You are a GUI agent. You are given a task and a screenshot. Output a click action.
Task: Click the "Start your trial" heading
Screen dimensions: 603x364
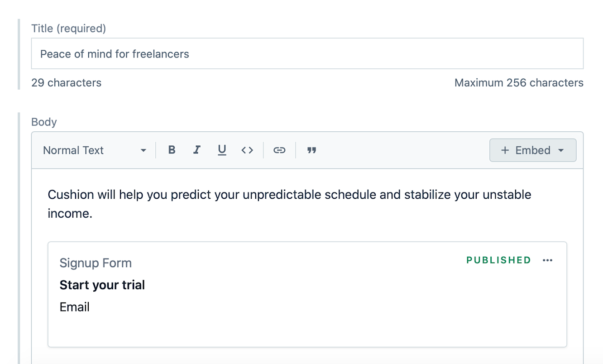[102, 285]
